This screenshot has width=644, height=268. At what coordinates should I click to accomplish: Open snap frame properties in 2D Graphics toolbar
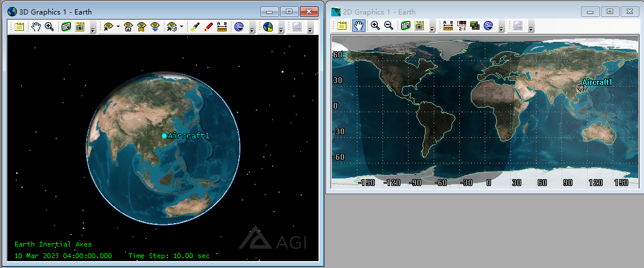419,26
